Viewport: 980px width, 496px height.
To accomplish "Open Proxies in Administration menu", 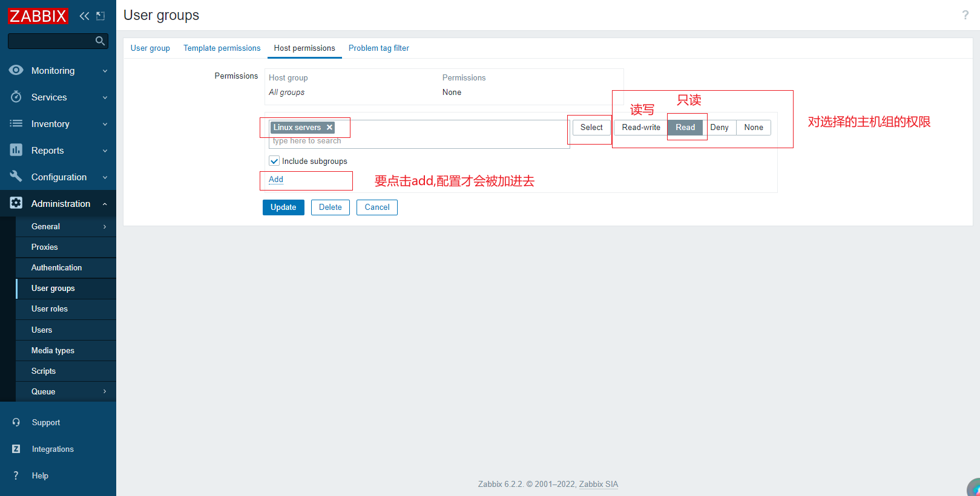I will [x=66, y=247].
